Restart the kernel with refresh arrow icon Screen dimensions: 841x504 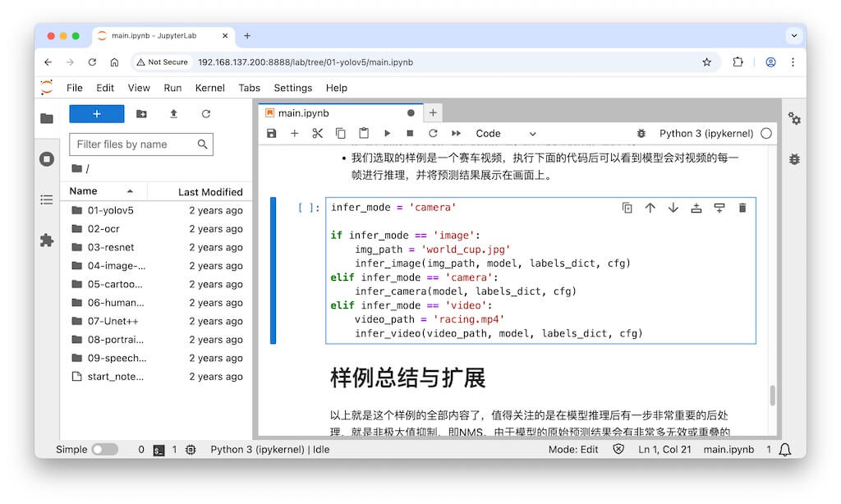433,134
